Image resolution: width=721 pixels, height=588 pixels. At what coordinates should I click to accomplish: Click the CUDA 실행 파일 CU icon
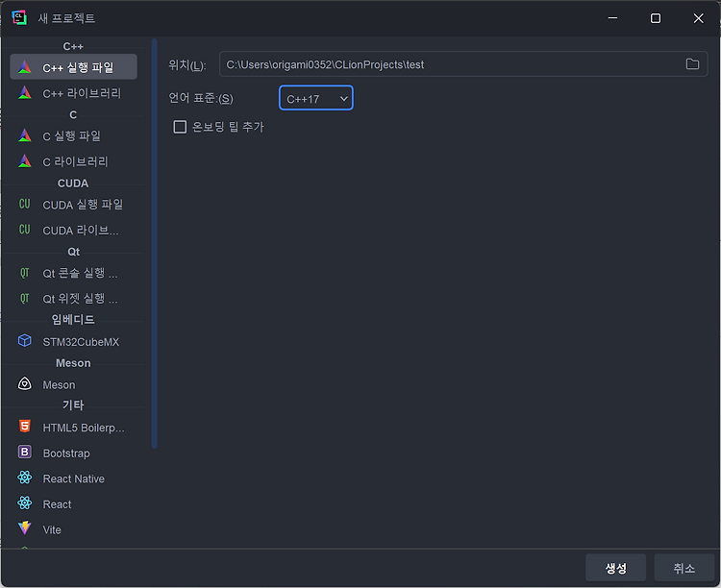tap(25, 204)
